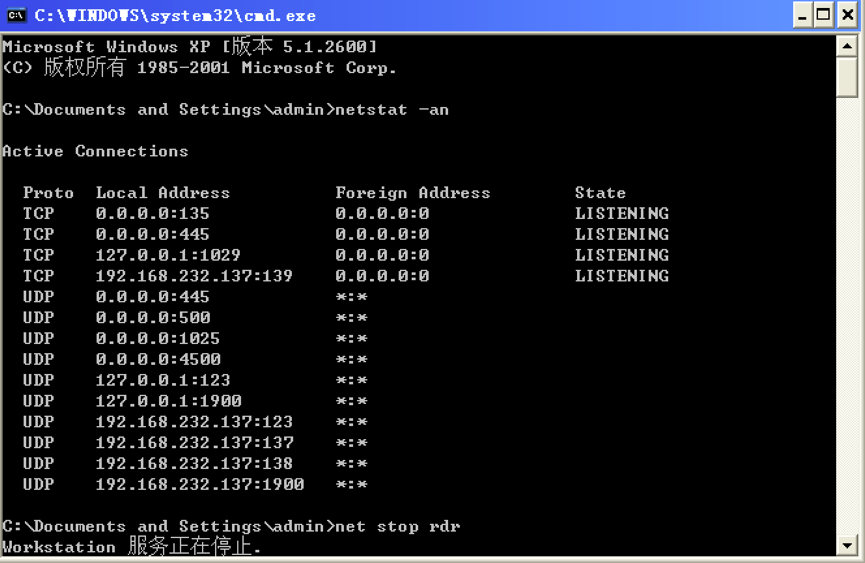Click the title bar path text
The image size is (865, 563).
click(x=175, y=15)
